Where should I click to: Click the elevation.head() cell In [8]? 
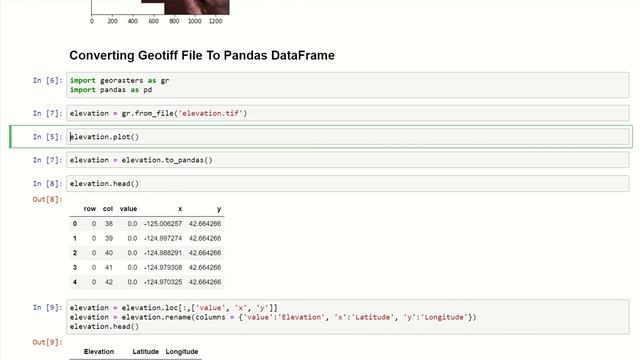(347, 183)
